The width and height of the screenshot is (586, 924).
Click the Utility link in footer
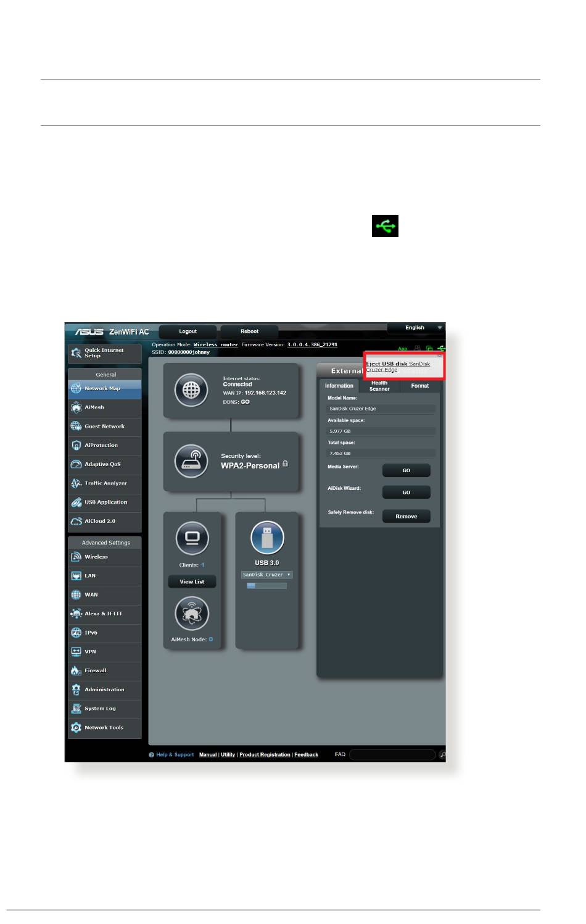tap(228, 755)
